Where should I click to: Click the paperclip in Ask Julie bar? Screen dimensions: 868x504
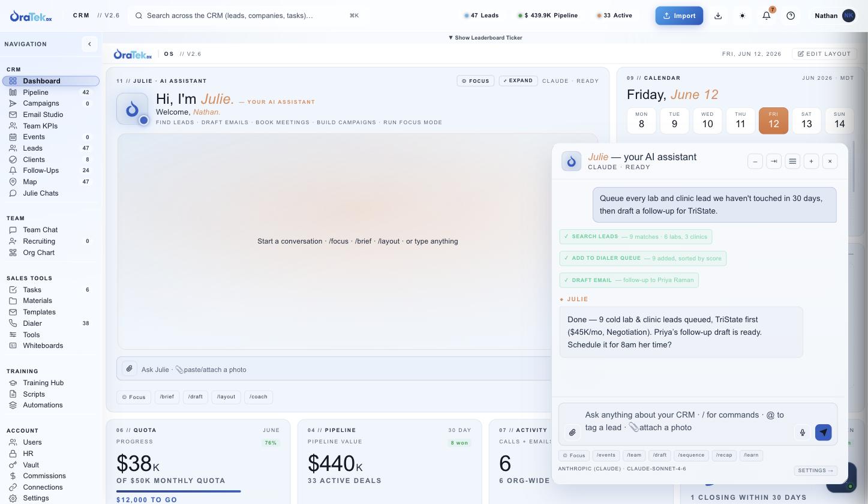[130, 369]
